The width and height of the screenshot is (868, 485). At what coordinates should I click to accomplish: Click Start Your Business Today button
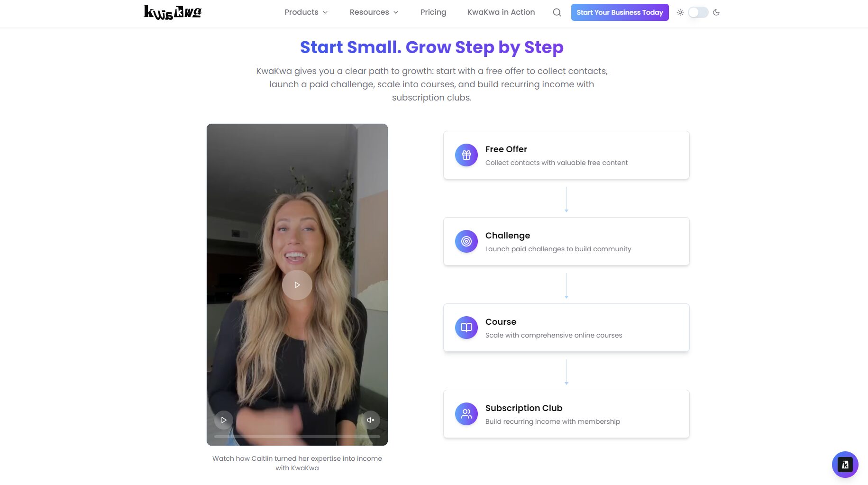[x=620, y=12]
